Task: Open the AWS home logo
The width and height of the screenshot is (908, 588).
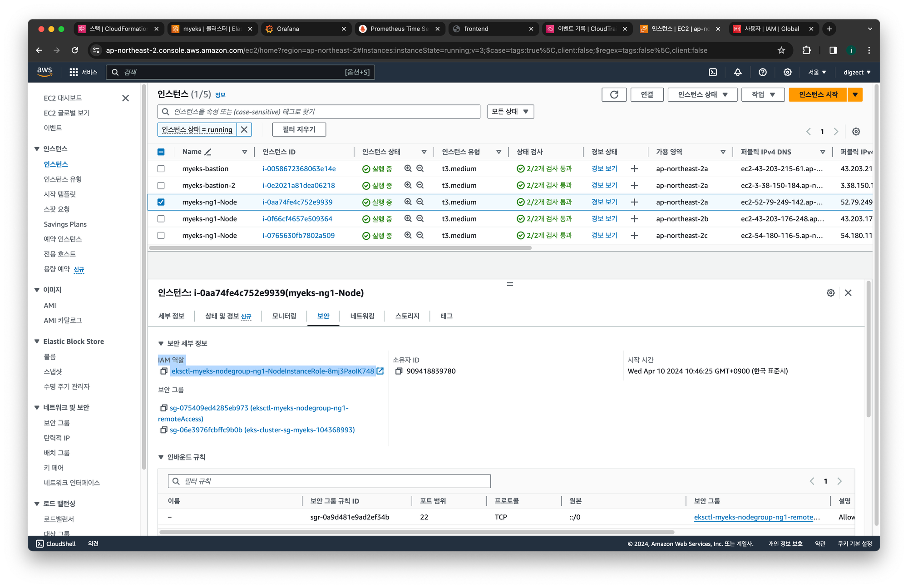Action: 44,72
